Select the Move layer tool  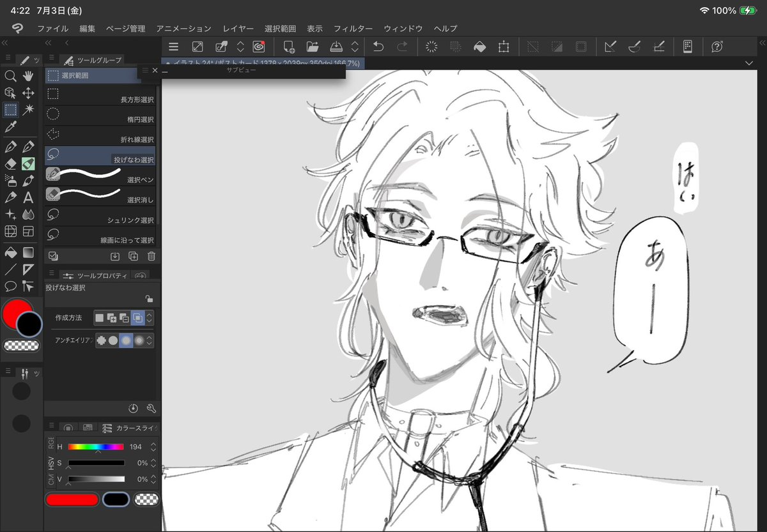pyautogui.click(x=28, y=93)
